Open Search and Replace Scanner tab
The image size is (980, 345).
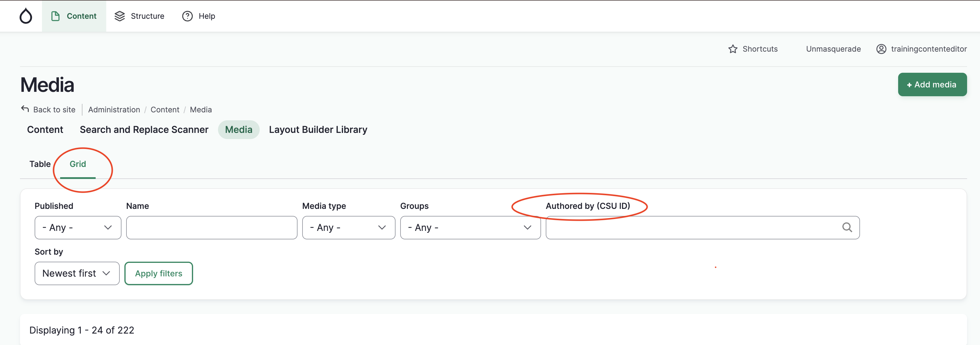point(144,130)
